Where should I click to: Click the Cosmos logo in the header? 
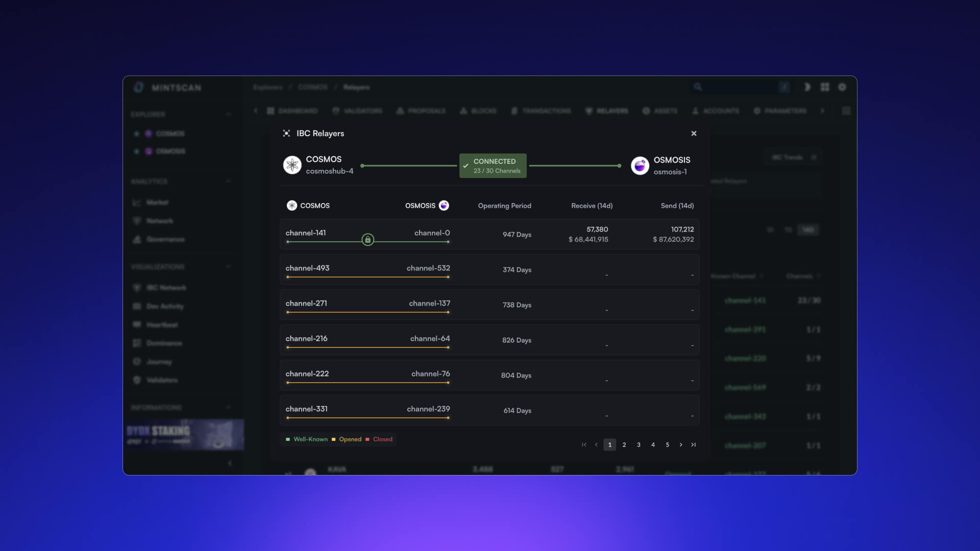tap(292, 165)
